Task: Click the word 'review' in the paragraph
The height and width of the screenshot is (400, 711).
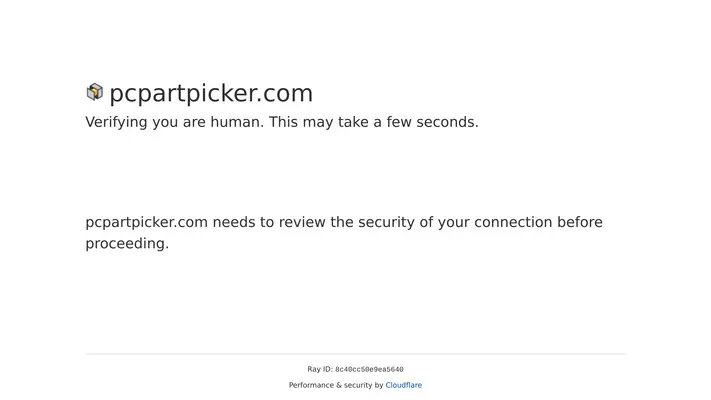Action: [x=302, y=222]
